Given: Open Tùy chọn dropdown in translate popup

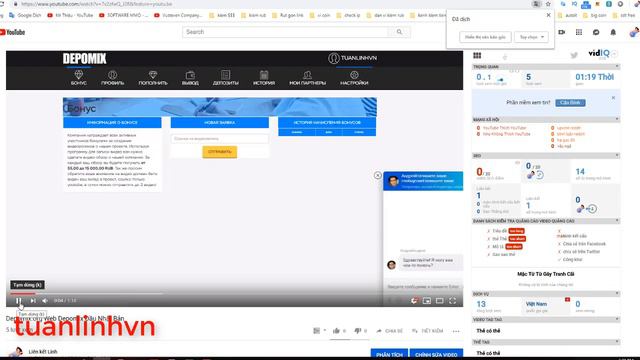Looking at the screenshot, I should tap(531, 37).
